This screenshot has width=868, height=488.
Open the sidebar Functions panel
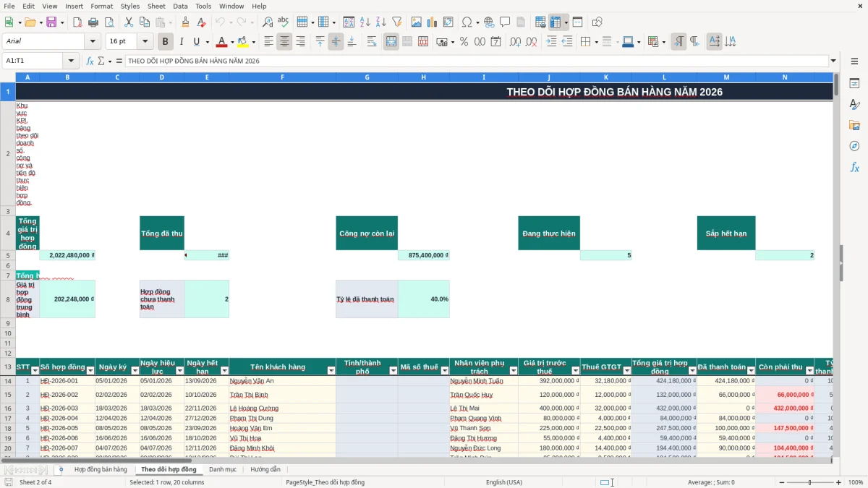(x=854, y=168)
